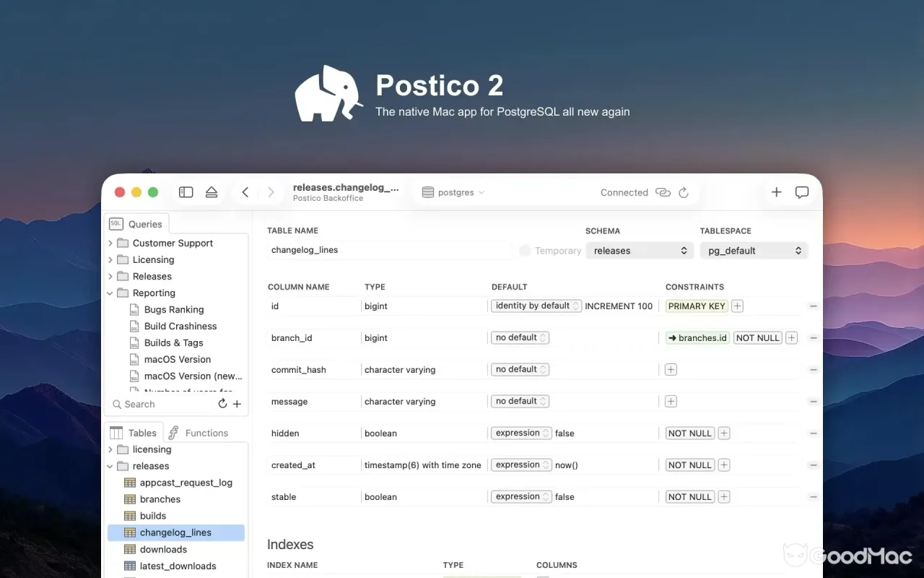Reload with the toolbar refresh icon
This screenshot has width=924, height=578.
(684, 192)
